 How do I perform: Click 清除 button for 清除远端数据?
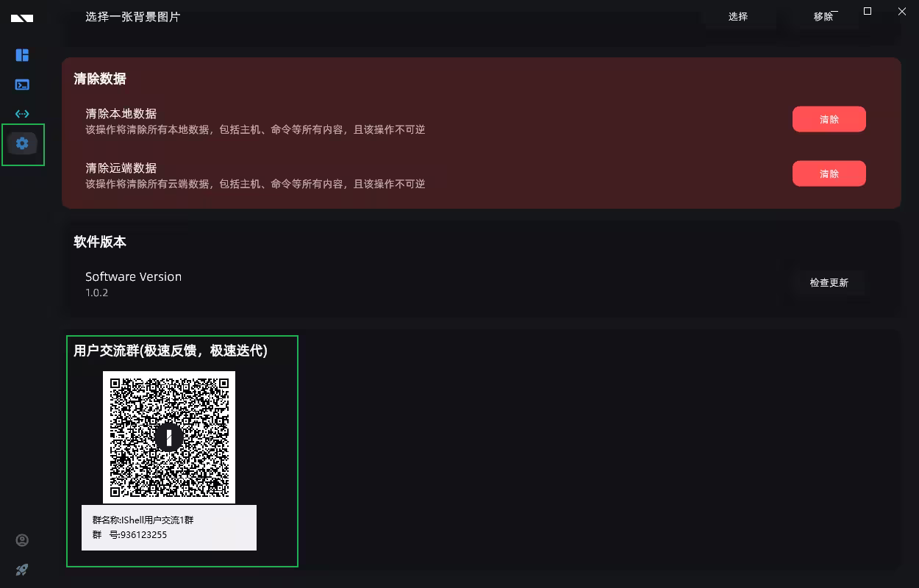point(829,173)
